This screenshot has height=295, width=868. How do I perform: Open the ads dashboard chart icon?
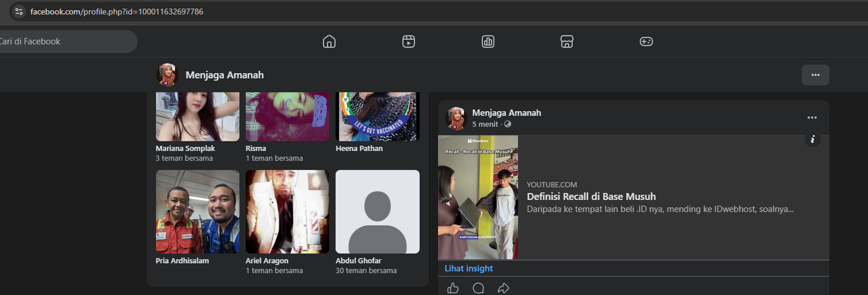pyautogui.click(x=488, y=41)
